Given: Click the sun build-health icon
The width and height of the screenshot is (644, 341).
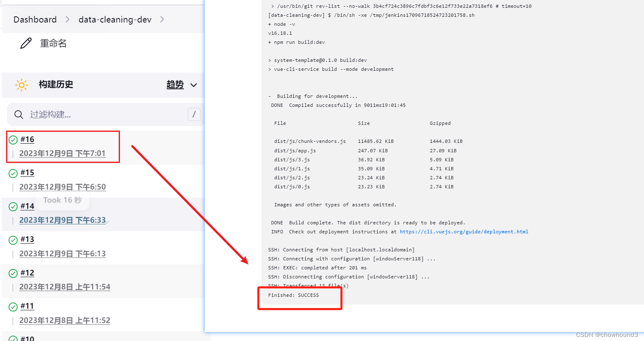Looking at the screenshot, I should (x=22, y=85).
